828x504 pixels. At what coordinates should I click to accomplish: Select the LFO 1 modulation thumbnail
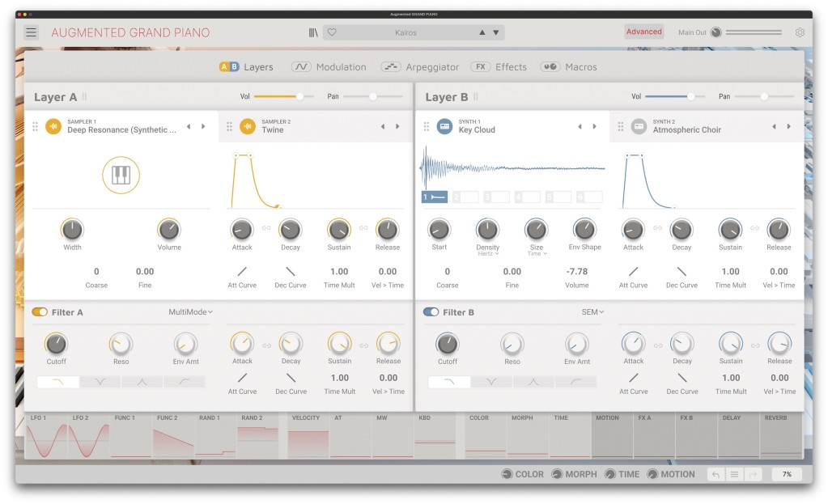tap(46, 437)
